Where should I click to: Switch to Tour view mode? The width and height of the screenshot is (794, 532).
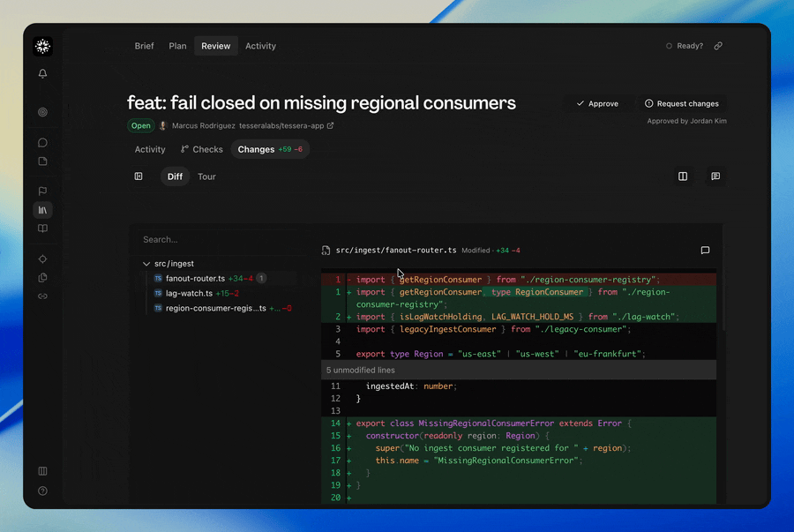pos(206,176)
